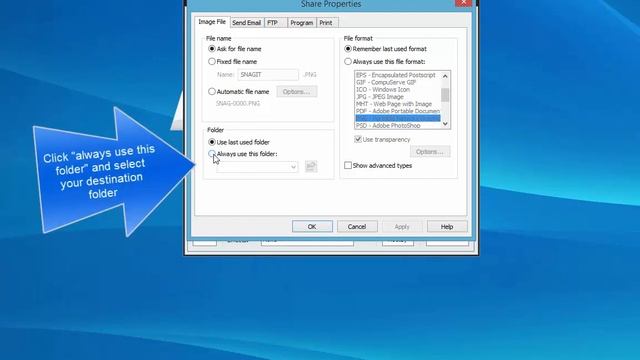This screenshot has height=360, width=640.
Task: Open the Program tab
Action: pyautogui.click(x=302, y=23)
